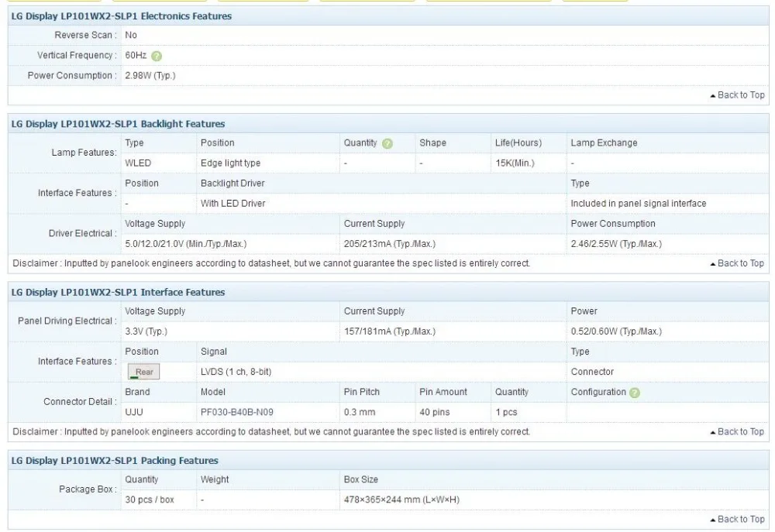Click the help icon beside Quantity header
Image resolution: width=775 pixels, height=532 pixels.
tap(387, 143)
